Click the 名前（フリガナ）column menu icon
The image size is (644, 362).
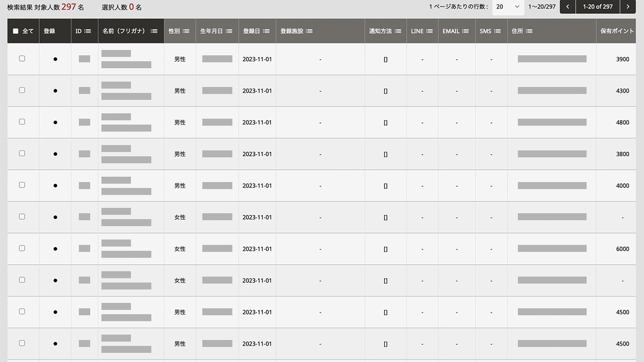click(154, 31)
